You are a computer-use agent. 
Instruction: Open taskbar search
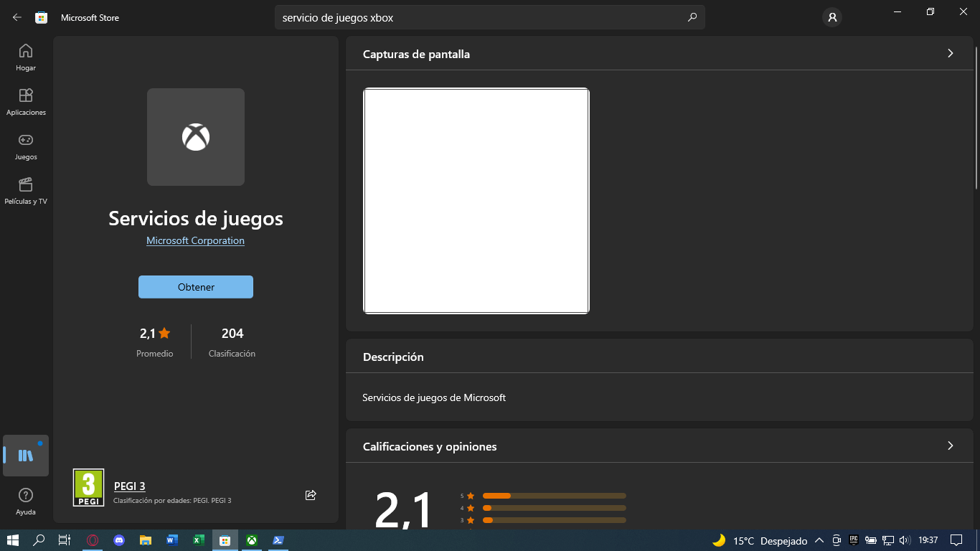tap(39, 540)
